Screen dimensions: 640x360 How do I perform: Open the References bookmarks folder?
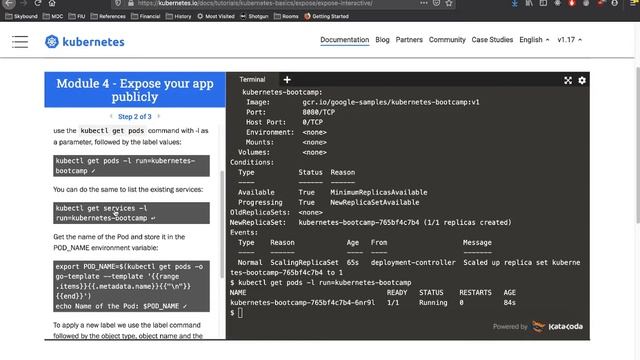click(108, 16)
